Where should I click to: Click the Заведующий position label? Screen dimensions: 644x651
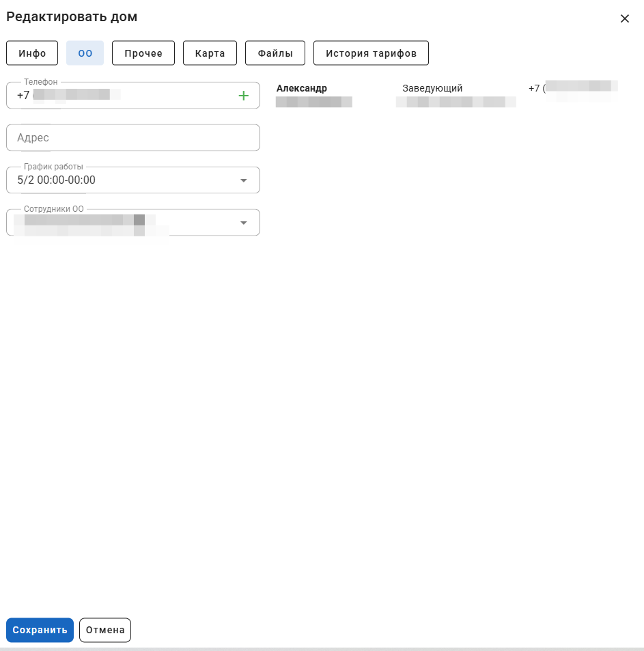pyautogui.click(x=432, y=88)
